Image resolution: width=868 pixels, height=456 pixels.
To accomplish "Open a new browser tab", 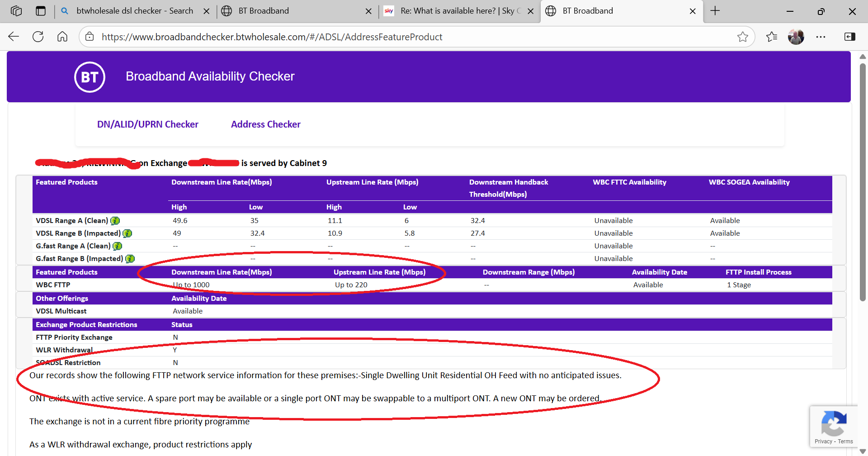I will pyautogui.click(x=715, y=11).
